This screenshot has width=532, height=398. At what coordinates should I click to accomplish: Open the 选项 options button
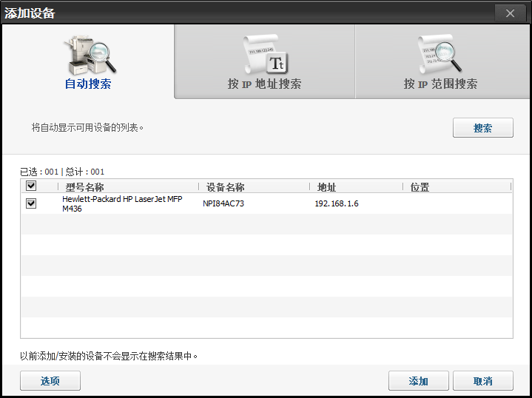[x=50, y=381]
